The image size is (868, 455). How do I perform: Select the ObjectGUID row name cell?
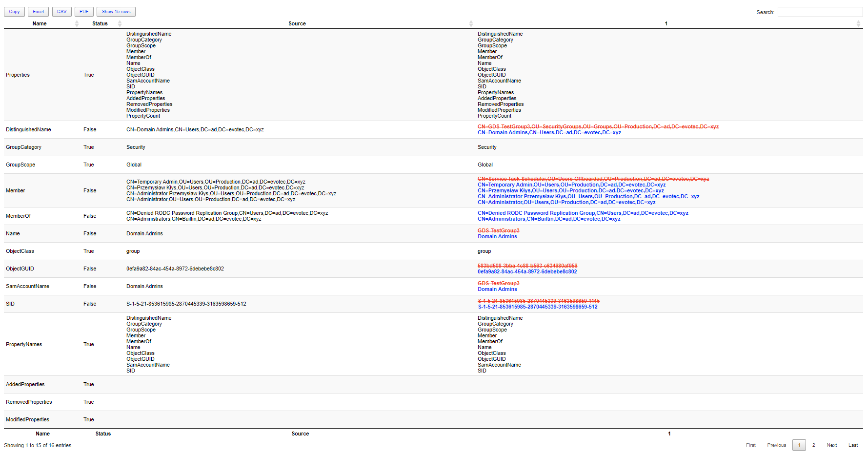click(20, 269)
